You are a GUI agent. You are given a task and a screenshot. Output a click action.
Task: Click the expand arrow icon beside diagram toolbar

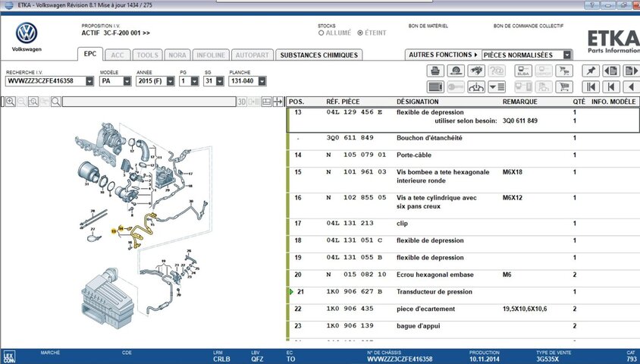pos(278,102)
